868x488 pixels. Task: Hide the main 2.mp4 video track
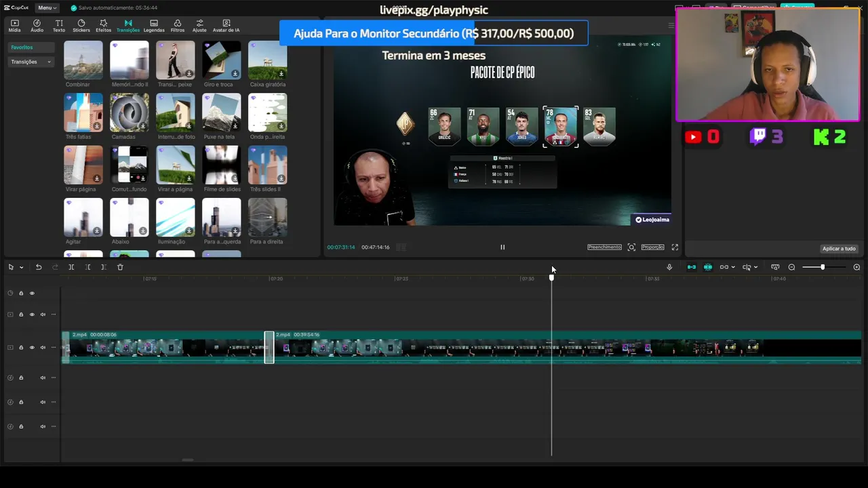[32, 347]
